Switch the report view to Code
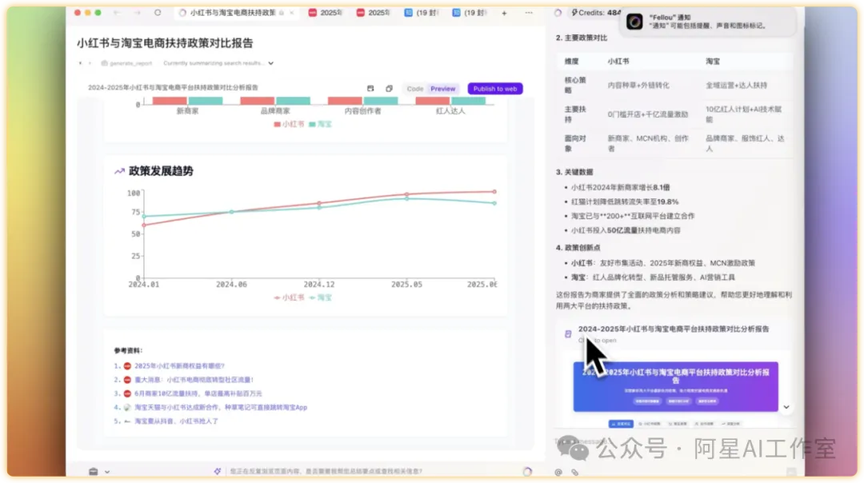 coord(415,89)
